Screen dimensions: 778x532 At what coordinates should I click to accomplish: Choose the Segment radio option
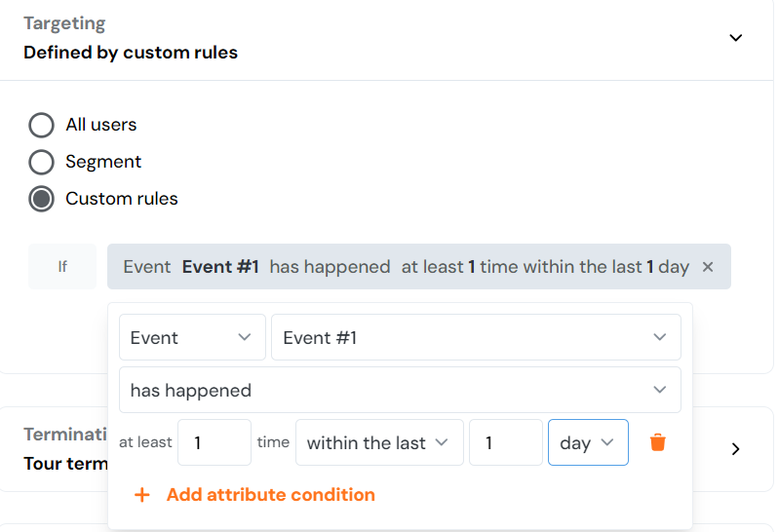click(41, 162)
